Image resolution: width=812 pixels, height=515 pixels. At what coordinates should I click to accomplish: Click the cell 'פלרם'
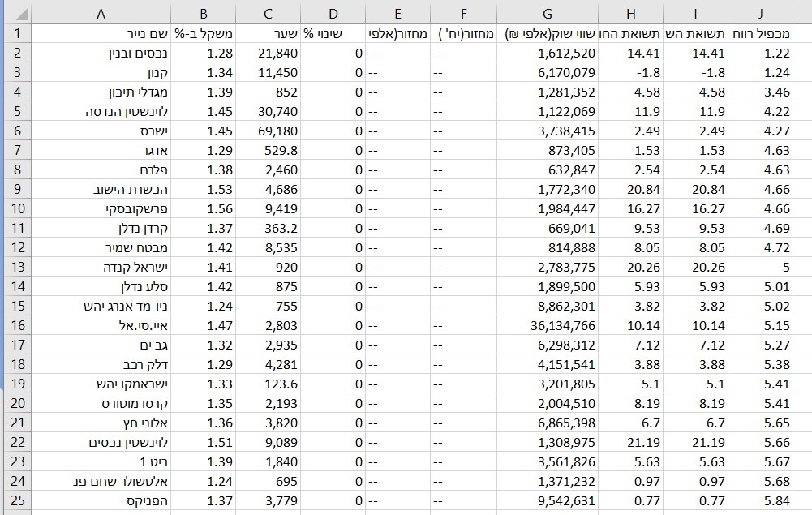coord(101,170)
